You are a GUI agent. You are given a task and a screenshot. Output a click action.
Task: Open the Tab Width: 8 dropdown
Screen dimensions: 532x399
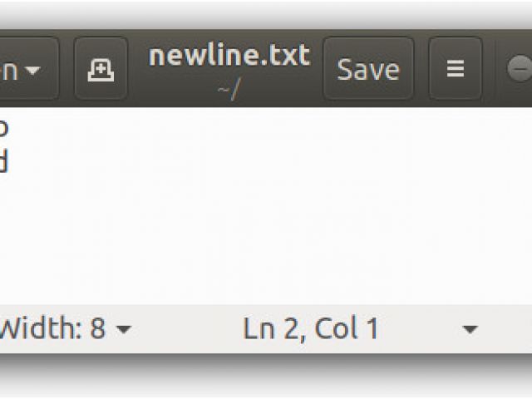pos(65,330)
